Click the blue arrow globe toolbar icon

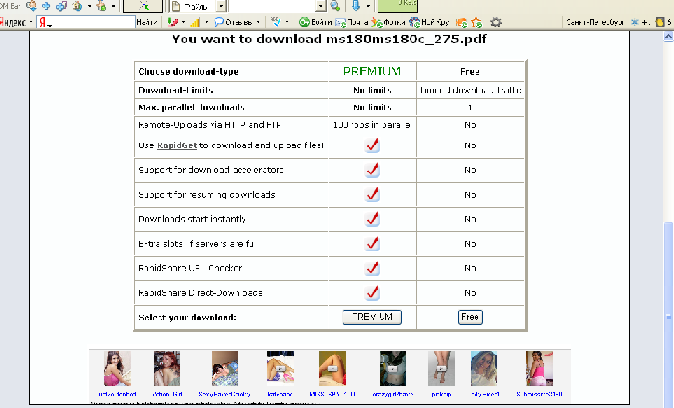pos(46,6)
